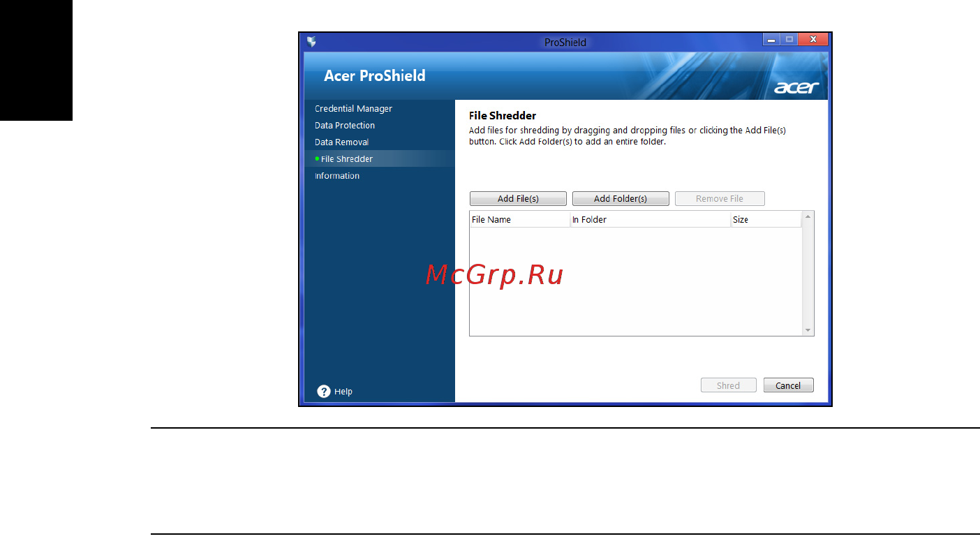Click the ProShield shield icon in title bar

(311, 42)
